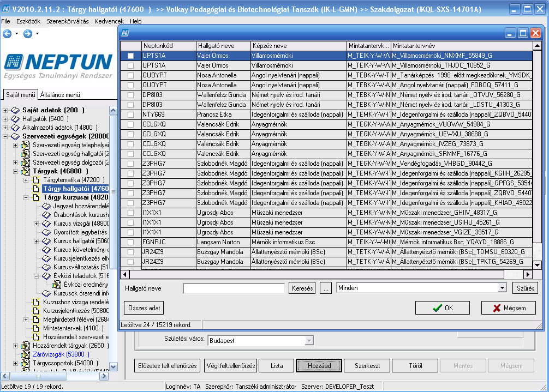549x392 pixels.
Task: Switch to the Általános menü tab
Action: coord(60,95)
